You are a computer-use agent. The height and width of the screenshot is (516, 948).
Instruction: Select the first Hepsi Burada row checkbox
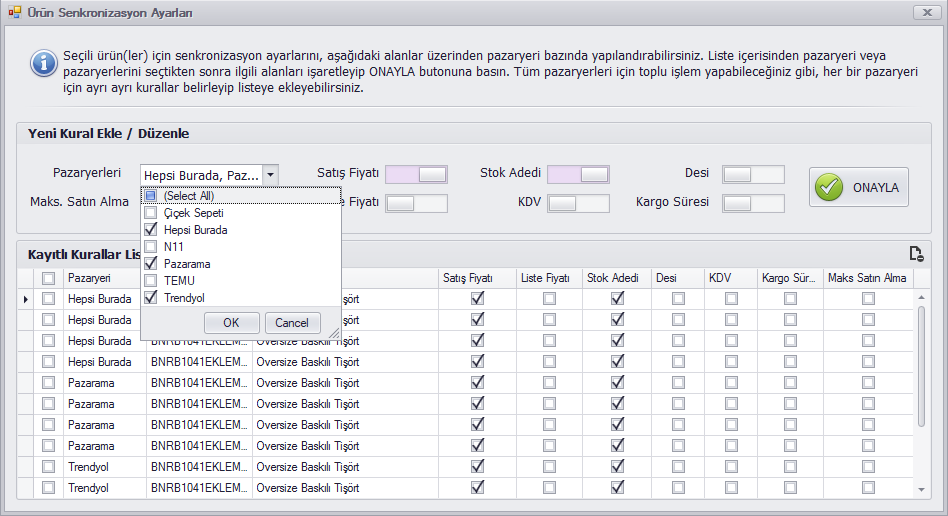(x=48, y=299)
